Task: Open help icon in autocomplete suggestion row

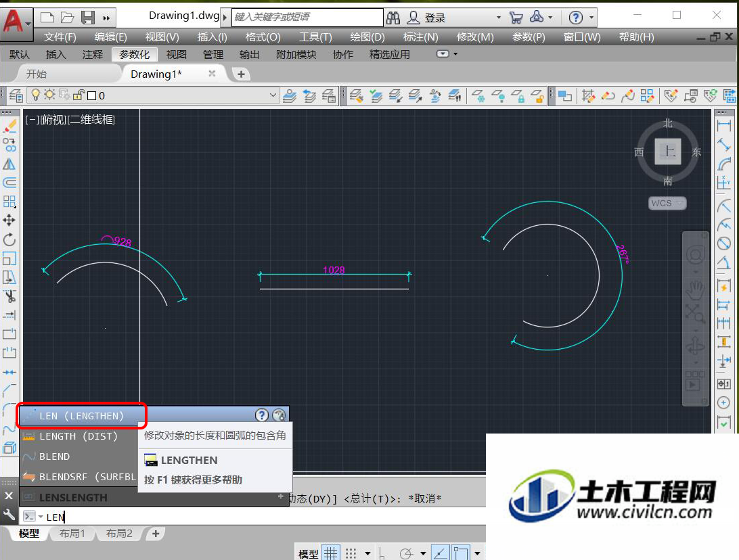Action: (x=262, y=415)
